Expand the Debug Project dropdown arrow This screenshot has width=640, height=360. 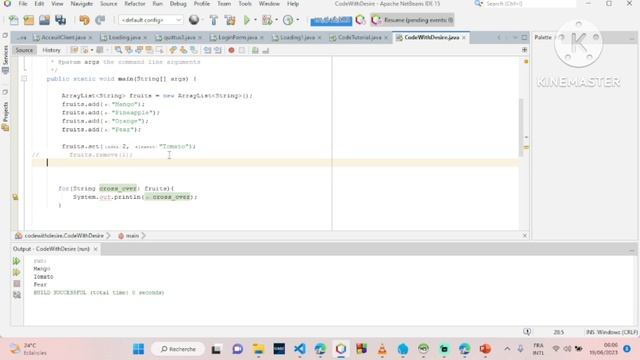coord(277,20)
